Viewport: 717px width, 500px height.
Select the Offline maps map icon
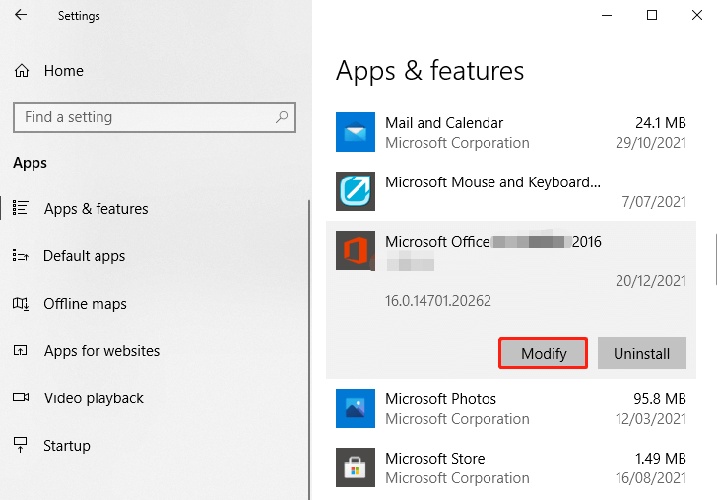(x=21, y=303)
